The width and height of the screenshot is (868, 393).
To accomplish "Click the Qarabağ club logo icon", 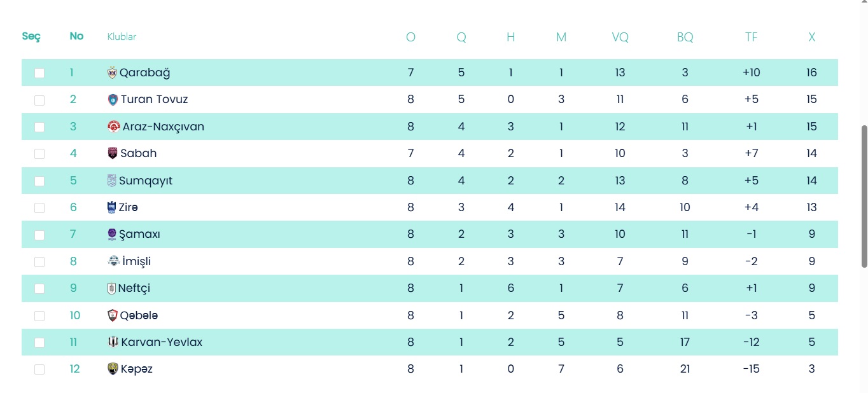I will click(113, 72).
